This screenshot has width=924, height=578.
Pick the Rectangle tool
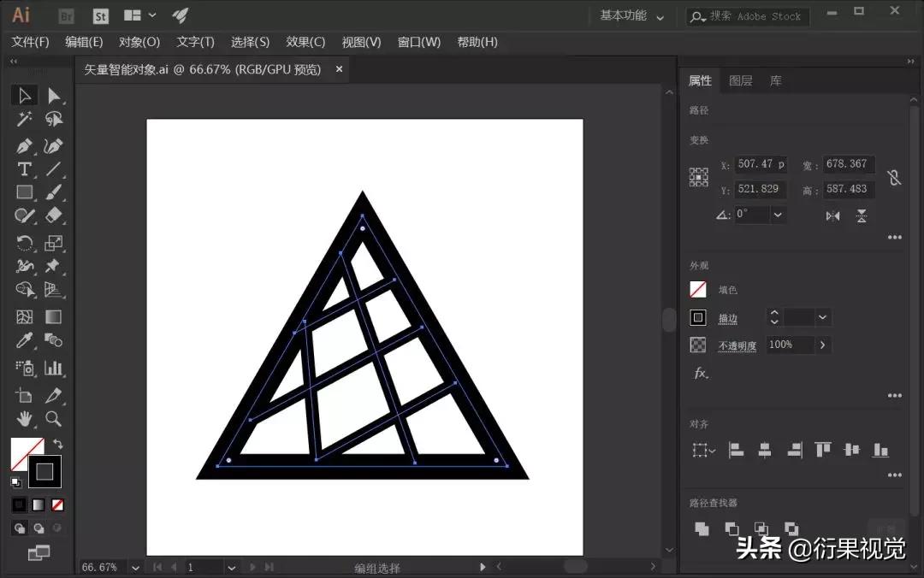click(23, 192)
